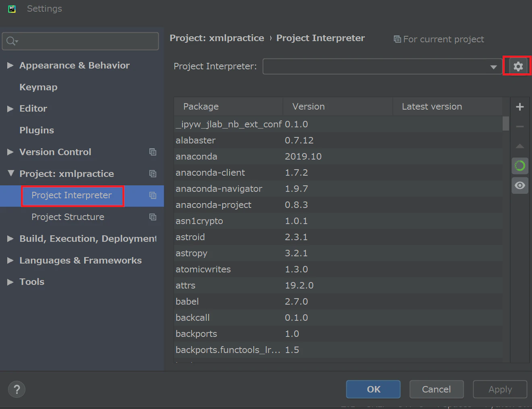The image size is (532, 409).
Task: Click the search magnifier icon
Action: click(x=12, y=41)
